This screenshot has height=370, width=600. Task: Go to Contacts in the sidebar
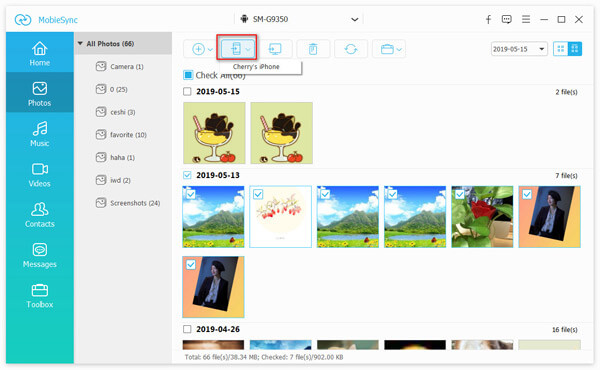[x=40, y=215]
